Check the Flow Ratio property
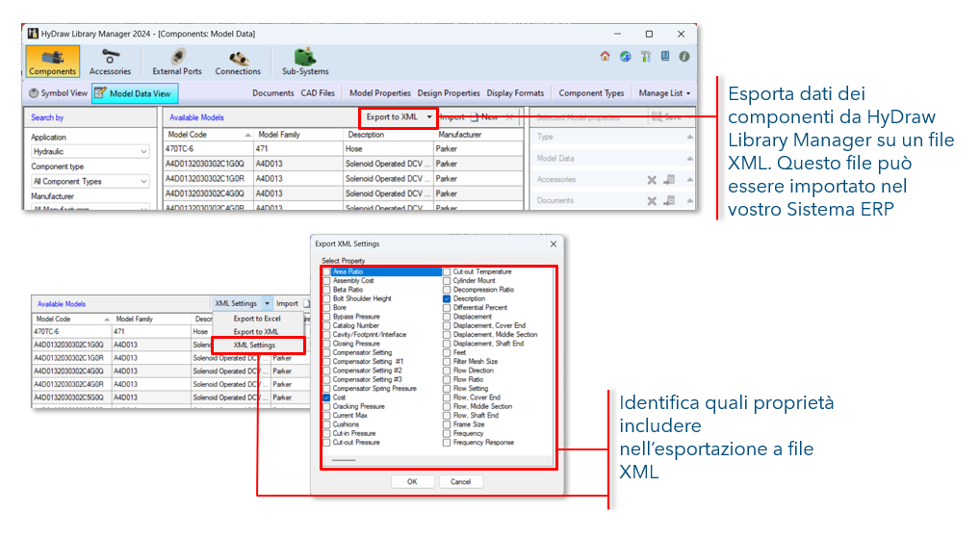Screen dimensions: 980x538 [447, 380]
